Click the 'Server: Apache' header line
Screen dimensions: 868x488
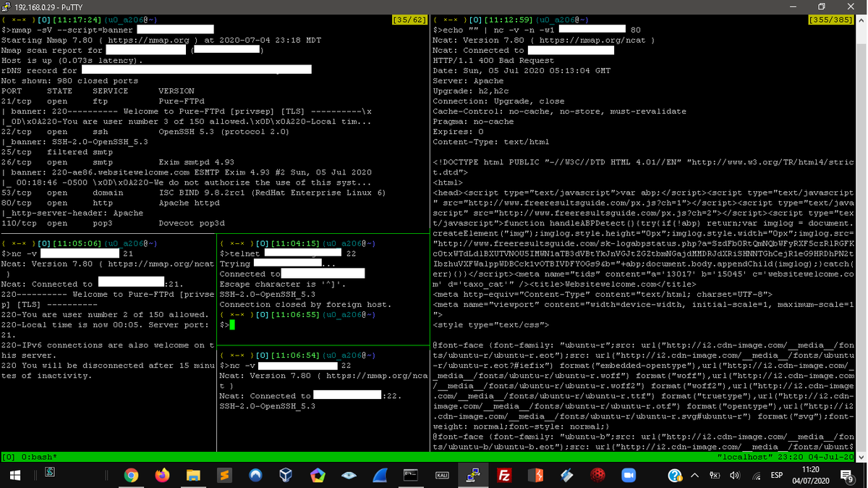pos(468,81)
